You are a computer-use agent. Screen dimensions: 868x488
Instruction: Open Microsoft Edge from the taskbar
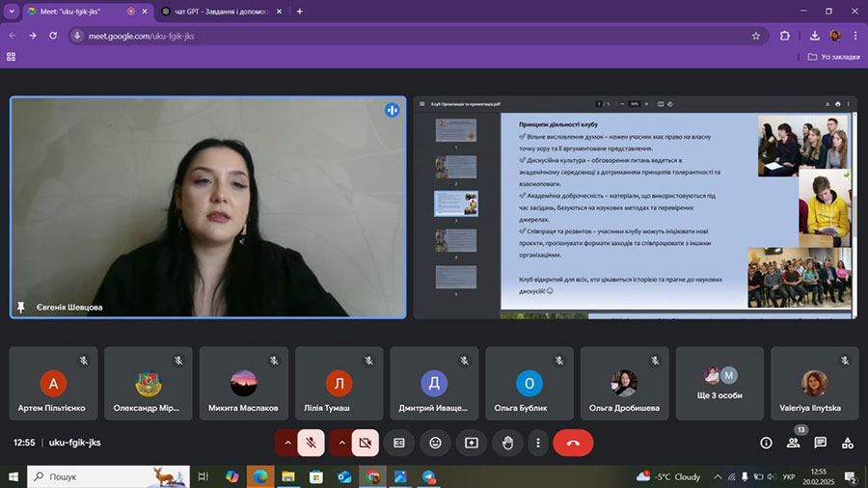tap(260, 476)
